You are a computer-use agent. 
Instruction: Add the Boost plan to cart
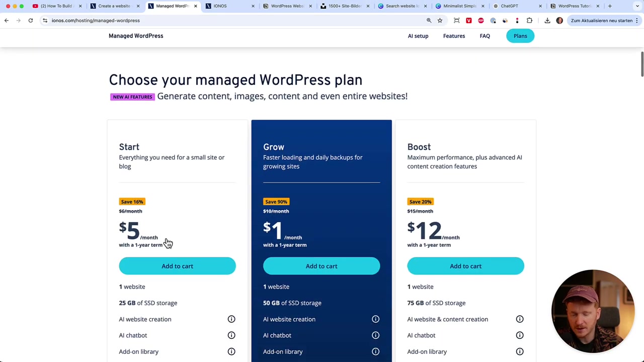(x=465, y=266)
